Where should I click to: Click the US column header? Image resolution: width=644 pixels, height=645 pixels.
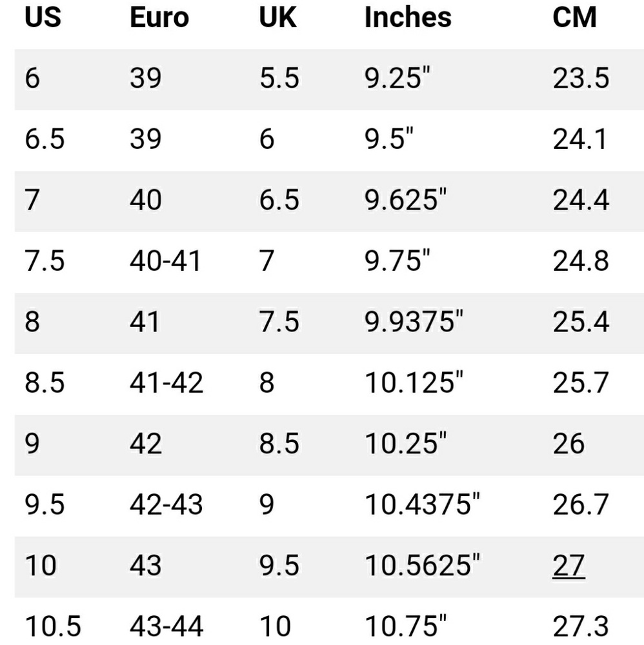(43, 17)
